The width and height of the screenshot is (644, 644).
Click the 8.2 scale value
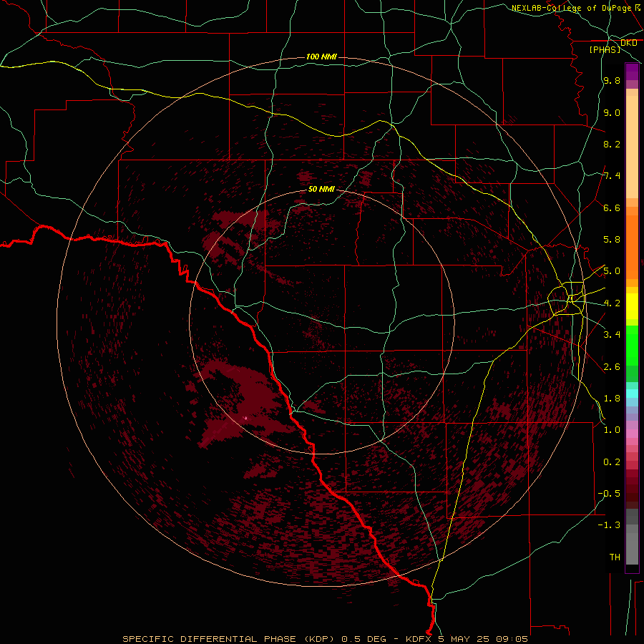pyautogui.click(x=612, y=144)
